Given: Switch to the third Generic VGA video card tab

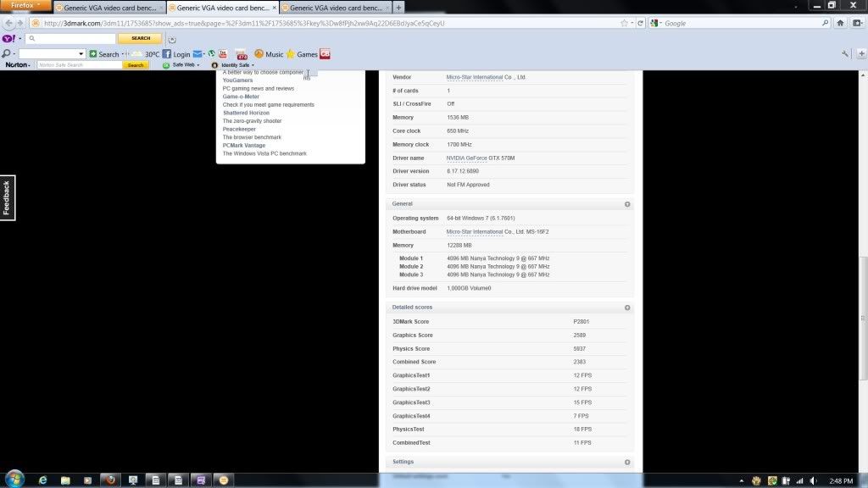Looking at the screenshot, I should pos(336,8).
